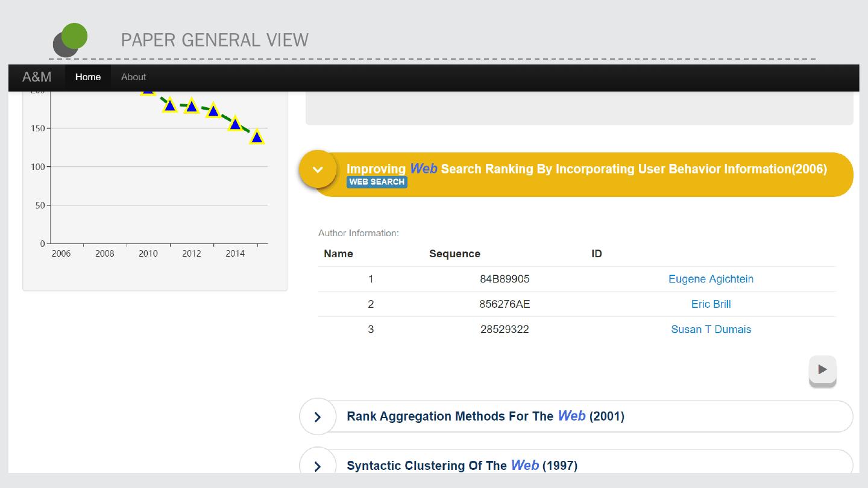Click the Syntactic Clustering Of The Web title
The image size is (868, 488).
(462, 466)
